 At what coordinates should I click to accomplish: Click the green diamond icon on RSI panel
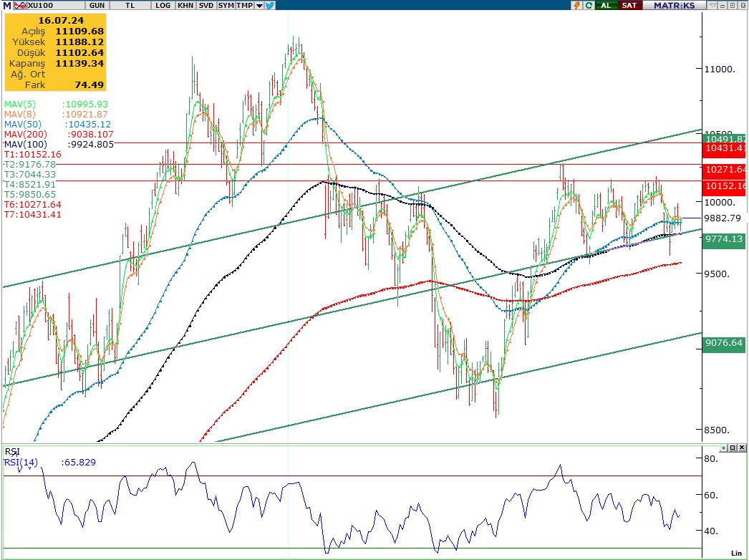click(x=724, y=448)
